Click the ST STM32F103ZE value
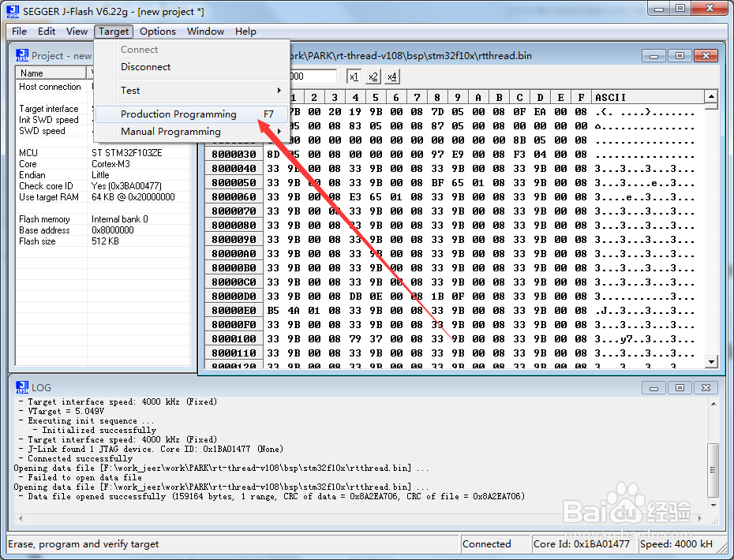734x560 pixels. point(127,153)
